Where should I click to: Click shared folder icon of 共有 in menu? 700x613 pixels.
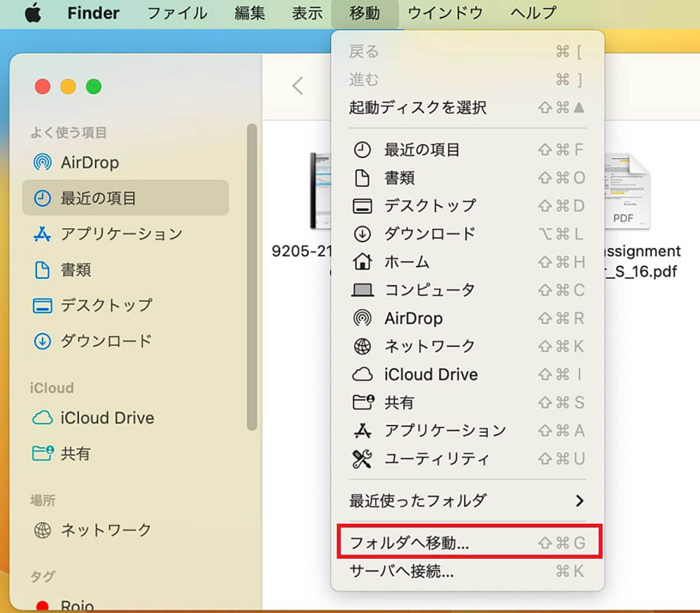click(363, 402)
